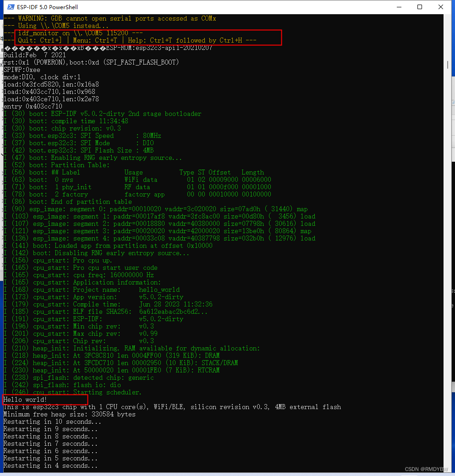Image resolution: width=455 pixels, height=476 pixels.
Task: Click 'This is esp32c3 chip with 1 CPU core(s)' line
Action: click(x=172, y=407)
